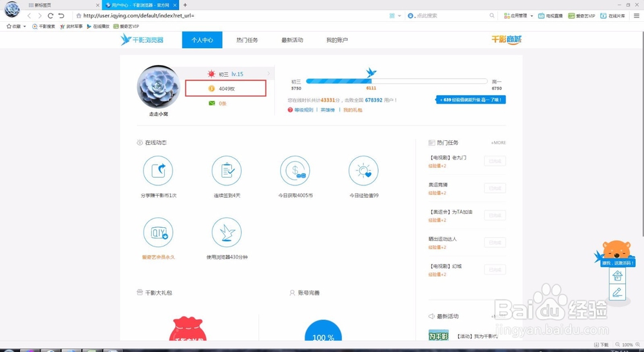This screenshot has height=352, width=644.
Task: Reload the page with the refresh icon
Action: tap(50, 15)
